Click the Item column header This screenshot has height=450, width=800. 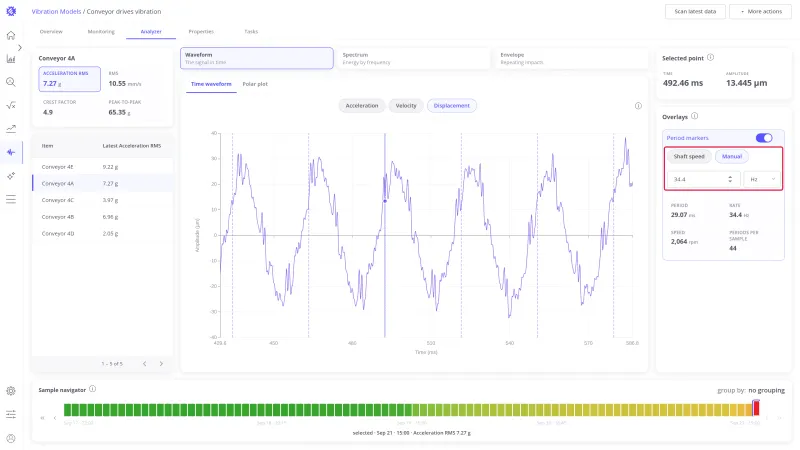47,146
